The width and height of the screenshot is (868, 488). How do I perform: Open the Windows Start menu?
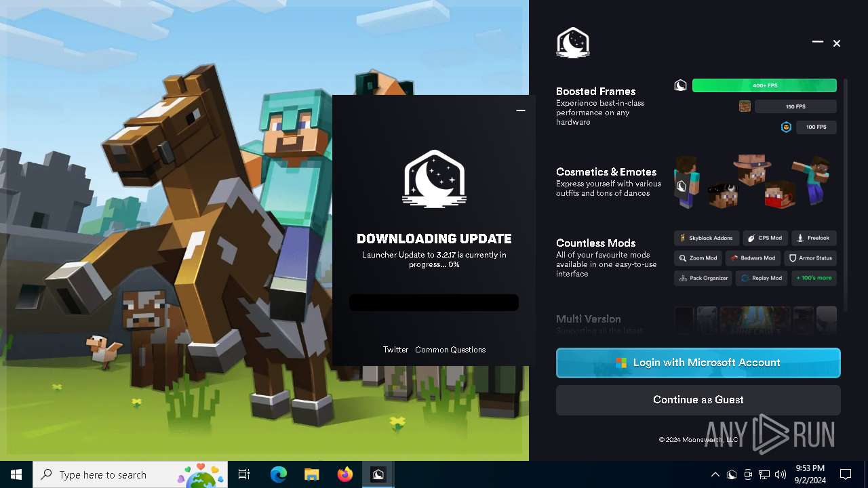coord(16,474)
